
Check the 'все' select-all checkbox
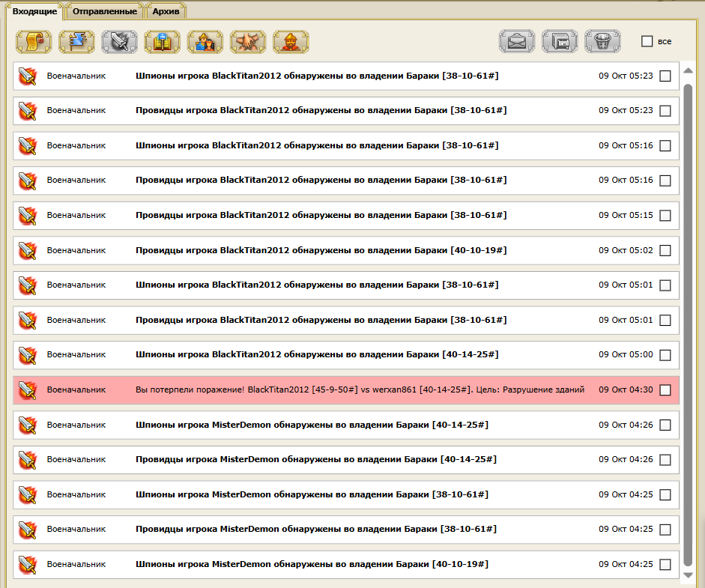647,41
